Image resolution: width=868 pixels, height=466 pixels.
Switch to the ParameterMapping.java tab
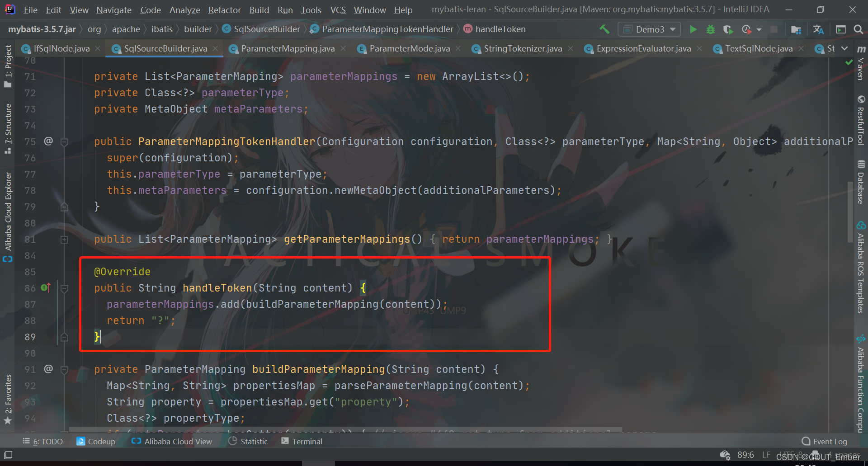coord(288,48)
